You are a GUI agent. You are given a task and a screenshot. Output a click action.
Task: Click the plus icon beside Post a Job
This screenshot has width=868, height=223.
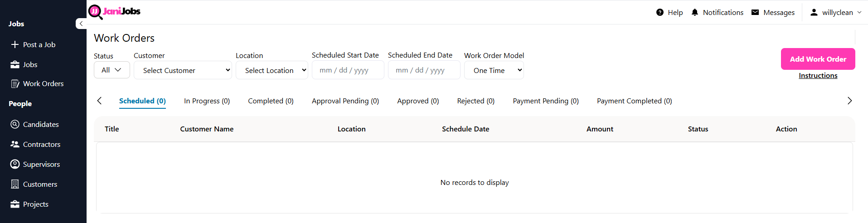(x=15, y=44)
